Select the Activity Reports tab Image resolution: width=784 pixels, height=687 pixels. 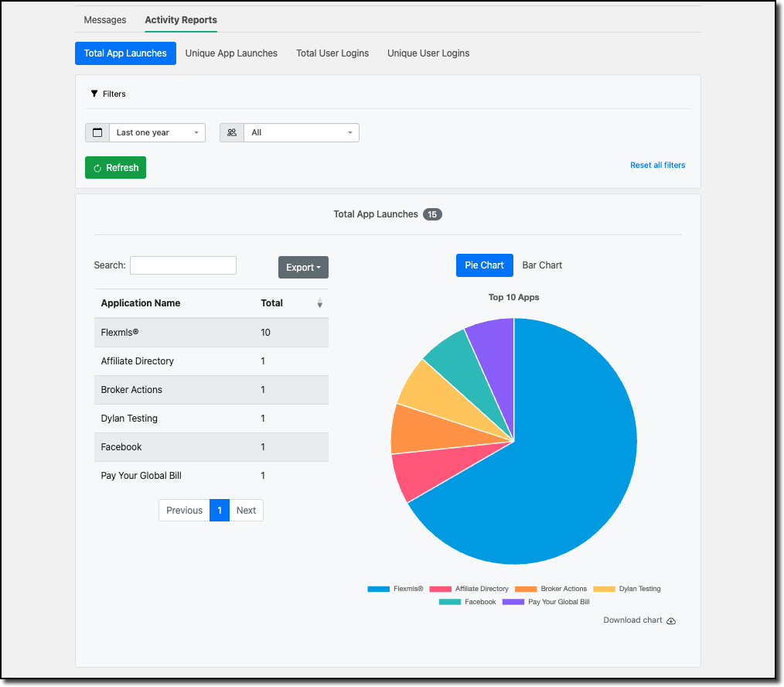(181, 20)
